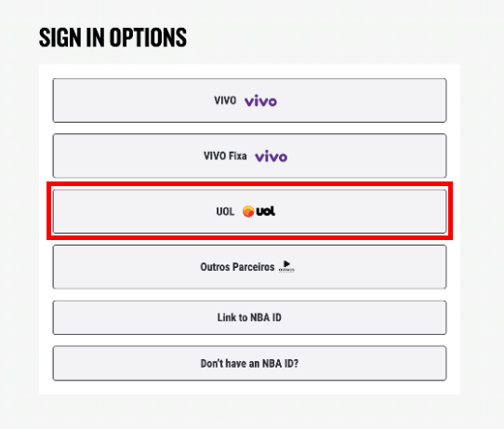Click the purple vivo logo beside VIVO
Image resolution: width=504 pixels, height=429 pixels.
[x=260, y=101]
